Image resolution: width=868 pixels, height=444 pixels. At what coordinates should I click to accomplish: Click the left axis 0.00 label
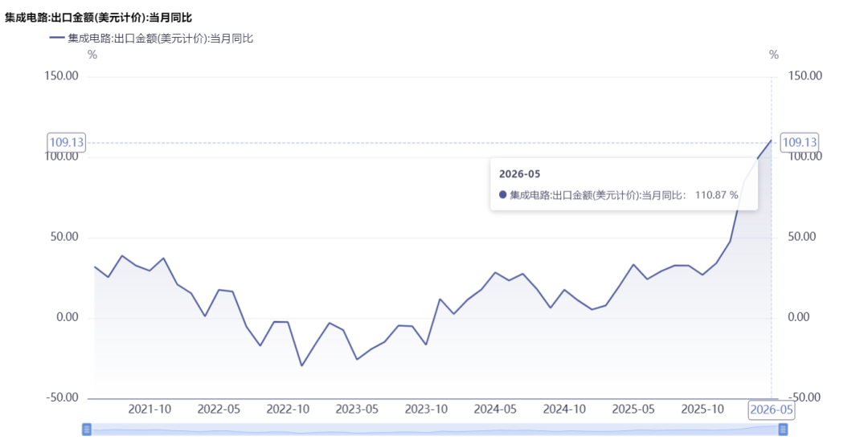pyautogui.click(x=67, y=317)
